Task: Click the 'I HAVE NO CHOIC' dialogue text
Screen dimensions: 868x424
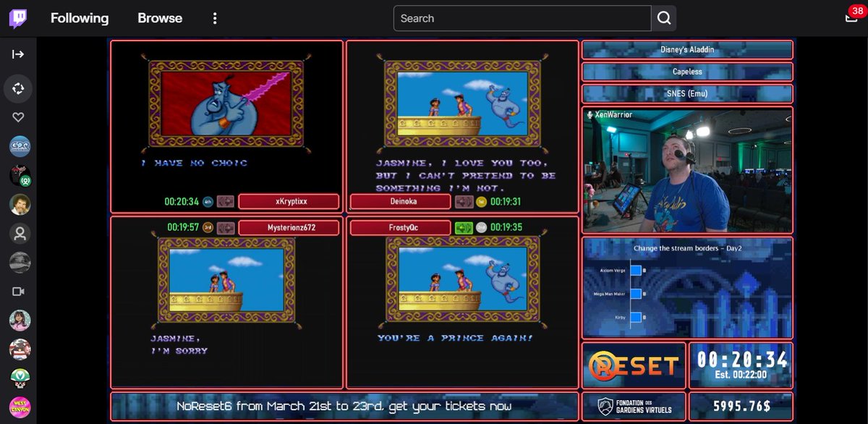Action: pyautogui.click(x=194, y=164)
